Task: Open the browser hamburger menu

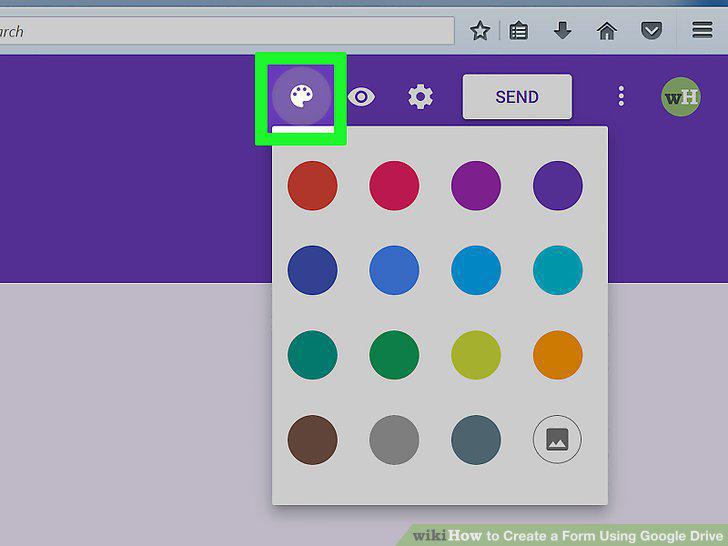Action: [702, 30]
